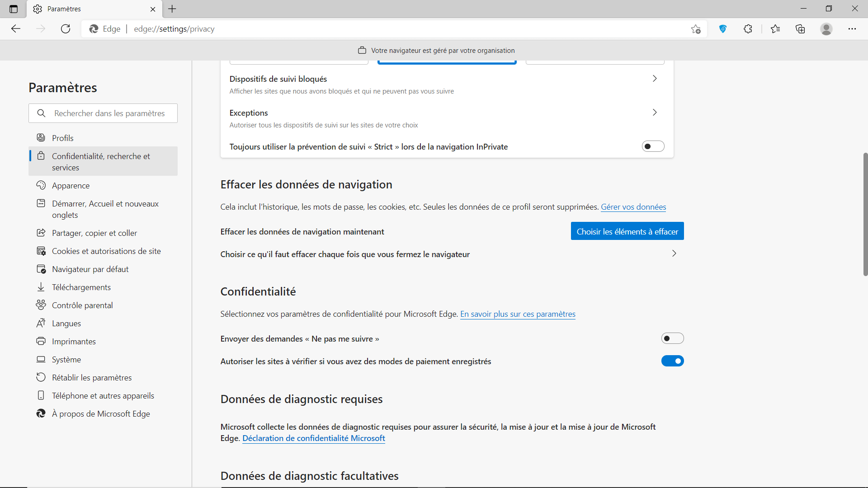Click the À propos de Microsoft Edge icon
Screen dimensions: 868x488
(41, 413)
